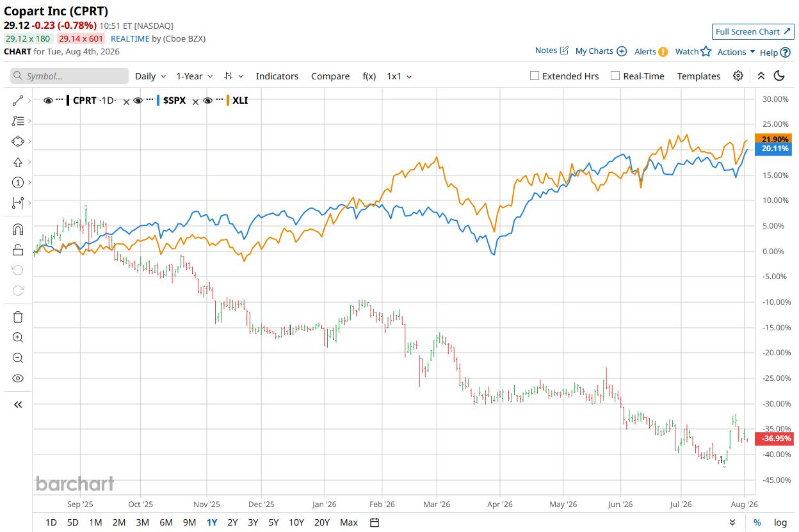Open $SPX series options ellipsis
The height and width of the screenshot is (532, 799).
[x=149, y=100]
